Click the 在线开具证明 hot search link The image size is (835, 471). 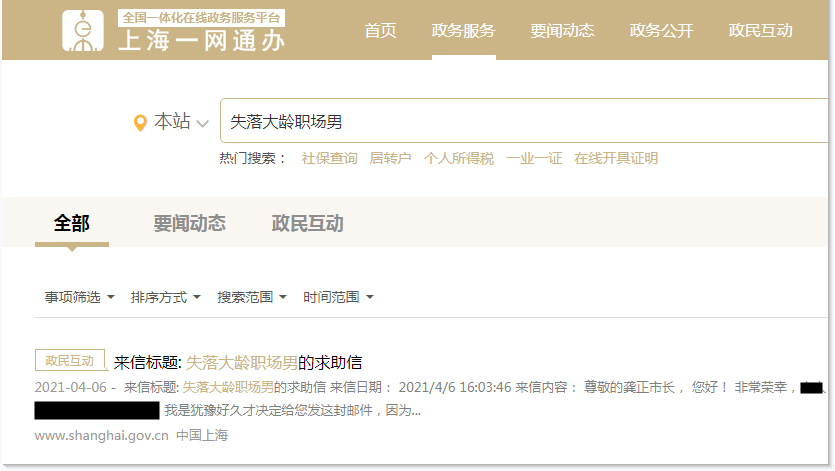click(x=616, y=158)
